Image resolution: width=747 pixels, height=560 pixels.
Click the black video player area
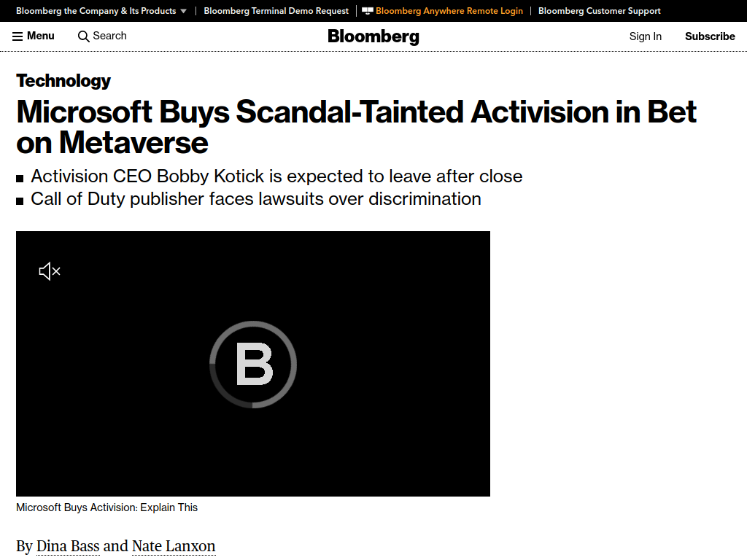tap(253, 364)
